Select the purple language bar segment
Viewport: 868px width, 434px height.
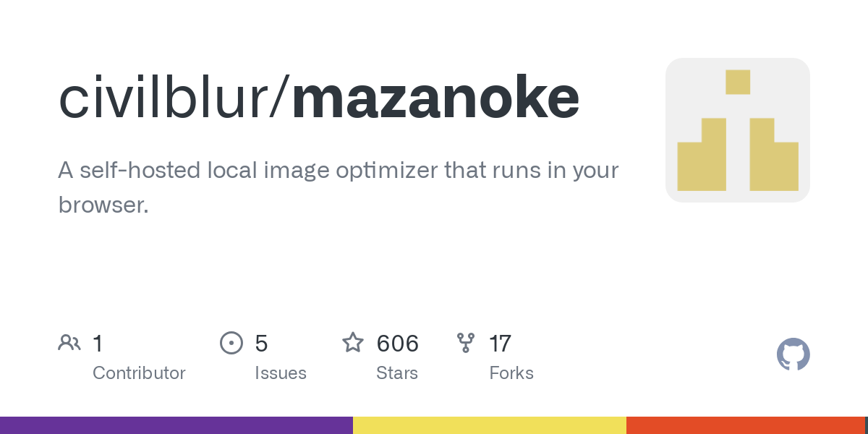coord(176,425)
